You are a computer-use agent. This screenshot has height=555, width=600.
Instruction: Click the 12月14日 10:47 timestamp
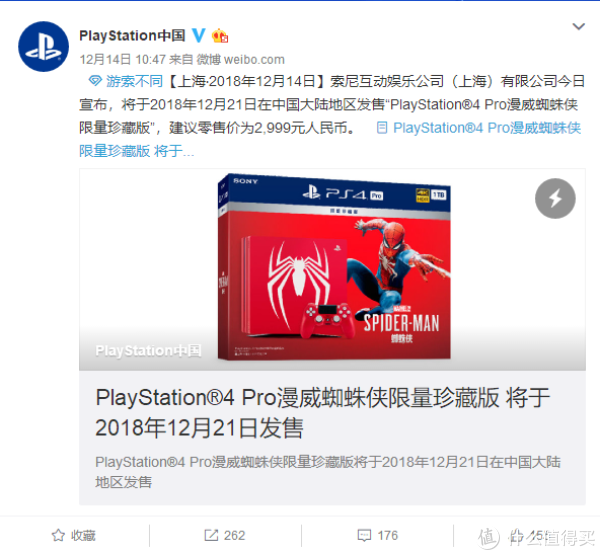pyautogui.click(x=122, y=59)
